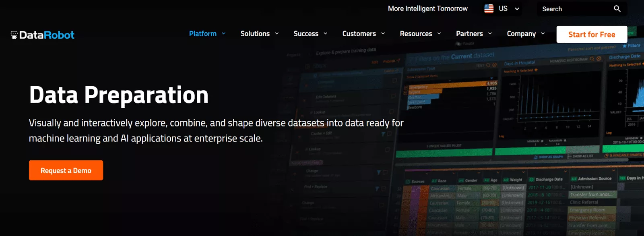
Task: Click the Start for Free button
Action: [x=592, y=35]
